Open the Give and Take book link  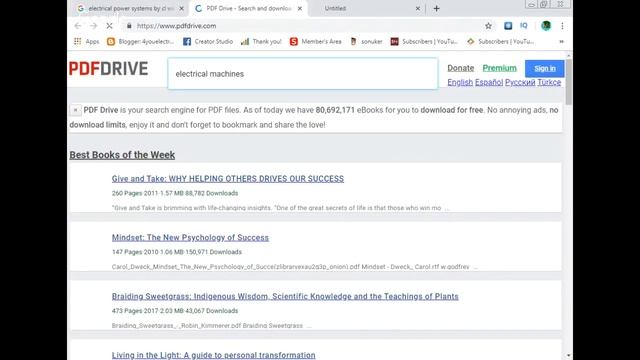tap(228, 179)
